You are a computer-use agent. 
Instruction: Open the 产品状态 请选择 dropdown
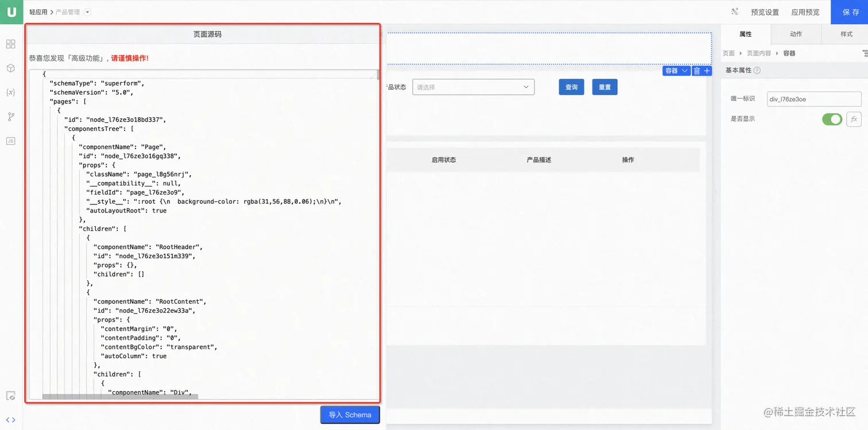coord(473,87)
